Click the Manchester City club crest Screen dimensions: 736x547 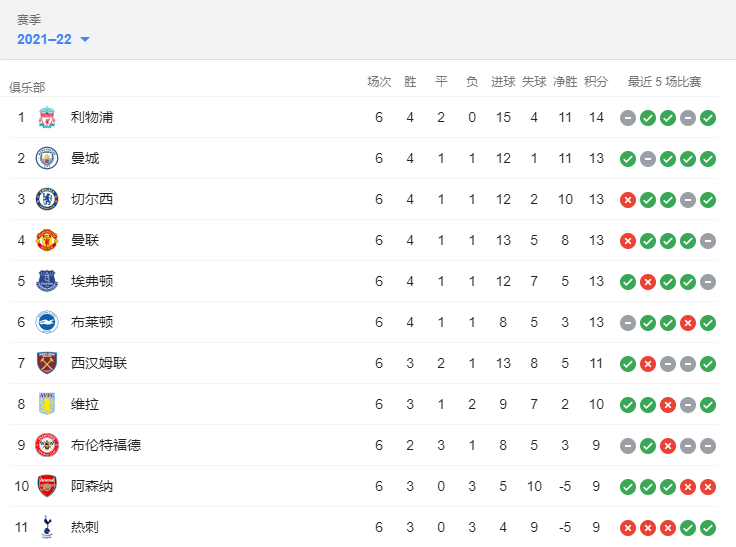(x=47, y=158)
